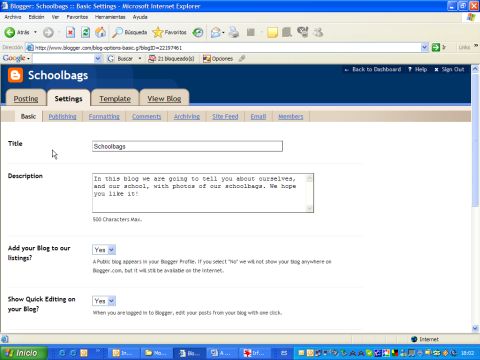Go to Members settings link
Screen dimensions: 480x360
coord(291,116)
